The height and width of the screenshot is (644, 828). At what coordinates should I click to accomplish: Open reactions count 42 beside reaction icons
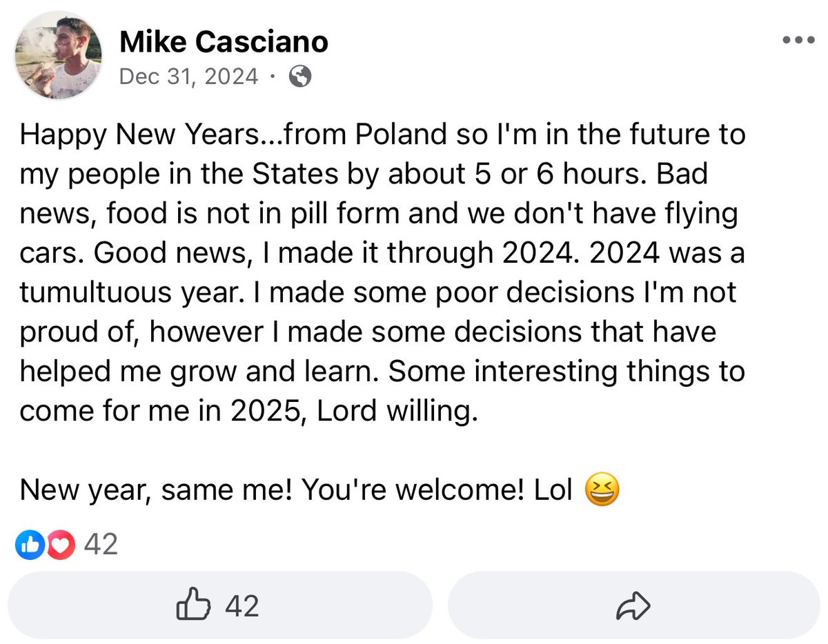click(101, 546)
